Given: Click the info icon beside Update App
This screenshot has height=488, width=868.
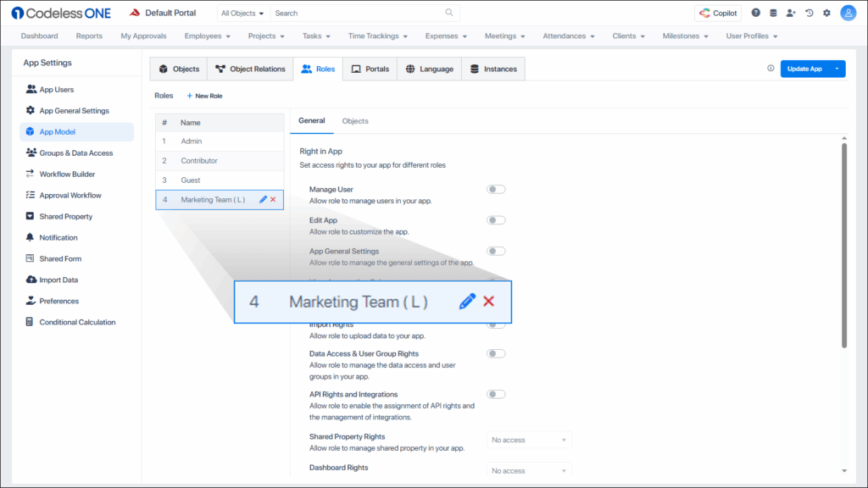Looking at the screenshot, I should tap(771, 68).
